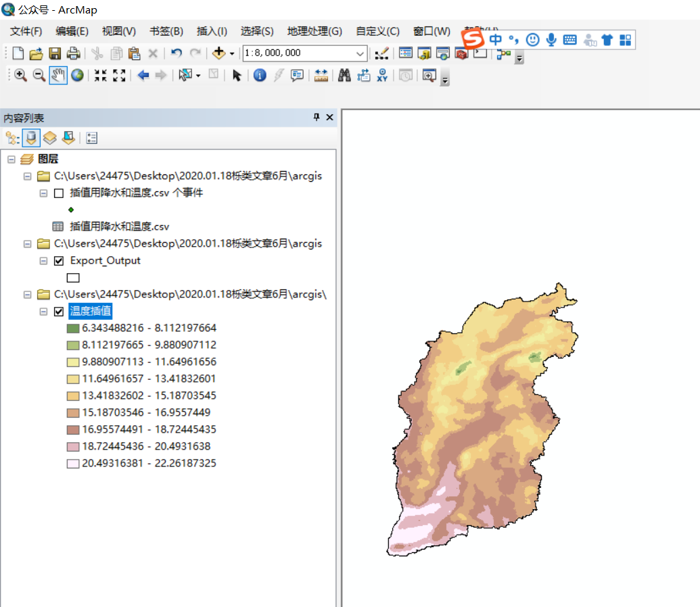Click the Print icon

pyautogui.click(x=73, y=53)
